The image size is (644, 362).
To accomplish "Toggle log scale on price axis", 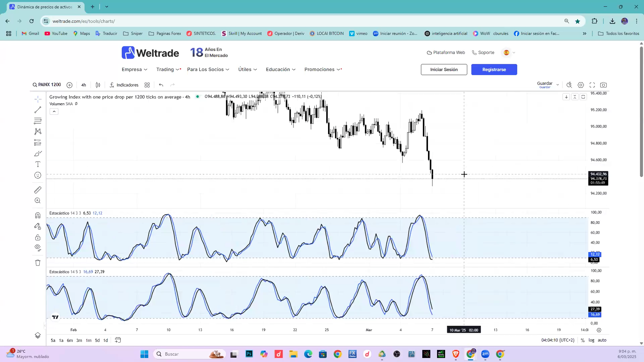I will tap(591, 340).
